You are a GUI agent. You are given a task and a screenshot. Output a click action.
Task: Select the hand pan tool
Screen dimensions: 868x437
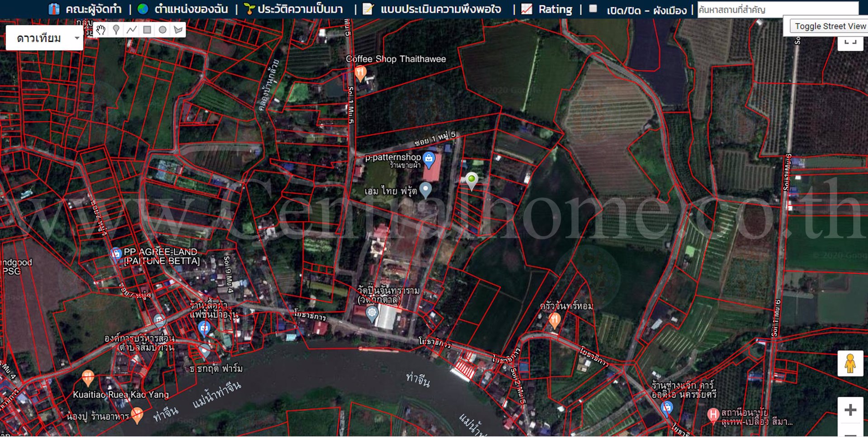(100, 30)
